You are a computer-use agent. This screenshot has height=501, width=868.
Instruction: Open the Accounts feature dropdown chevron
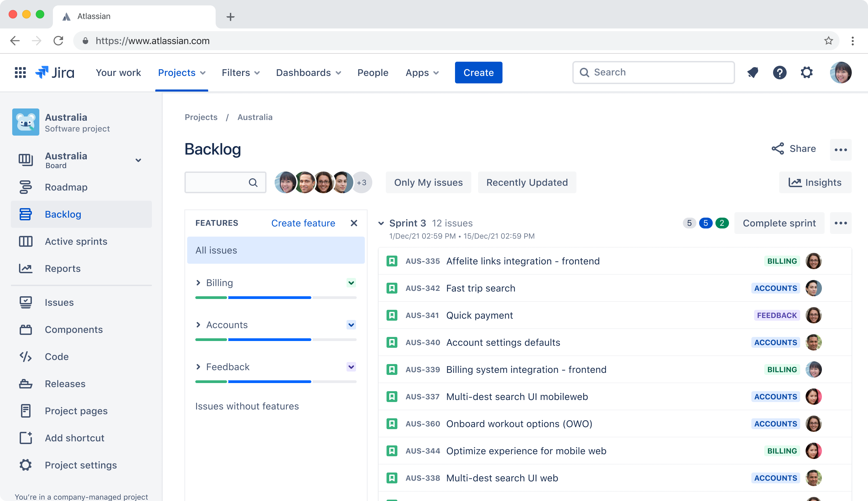[351, 324]
